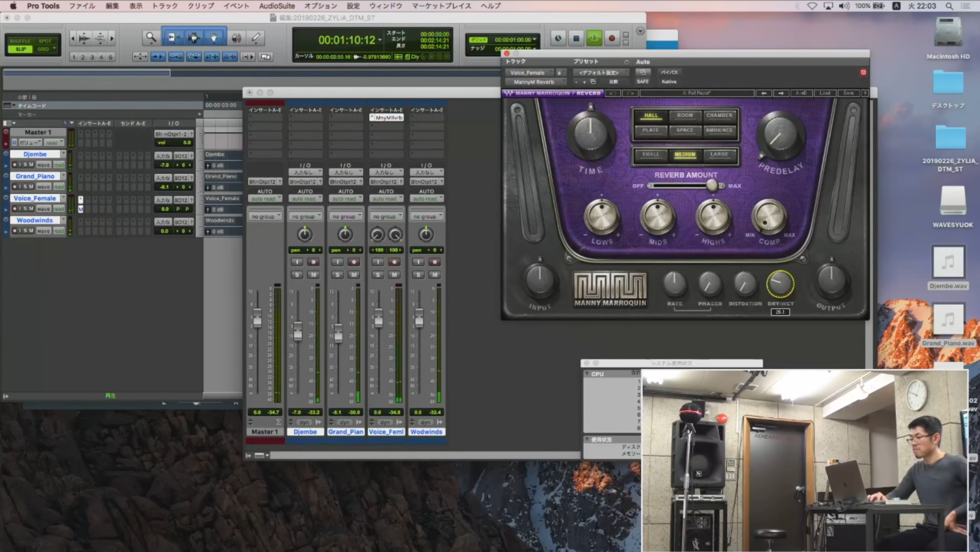Enable SHUFFLE edit mode
Screen dimensions: 980x552
point(20,41)
